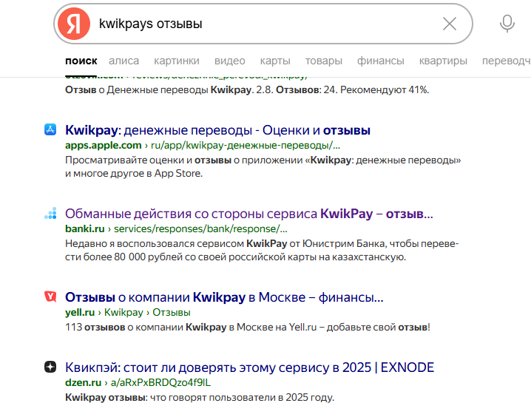Click the Yell.ru favicon

coord(50,297)
